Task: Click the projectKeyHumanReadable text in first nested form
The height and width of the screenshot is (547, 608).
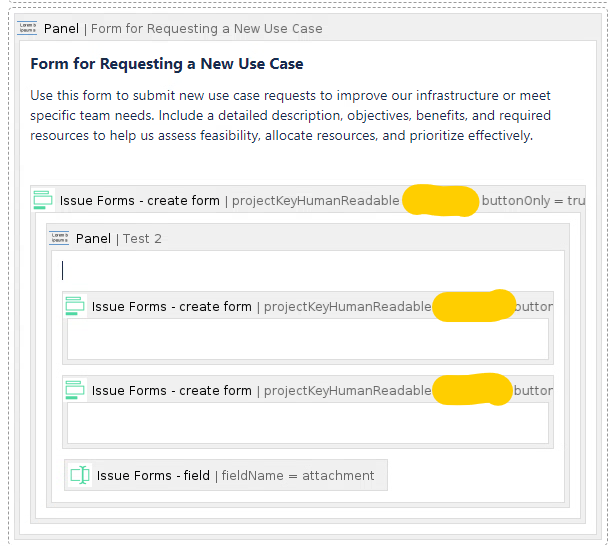Action: (347, 307)
